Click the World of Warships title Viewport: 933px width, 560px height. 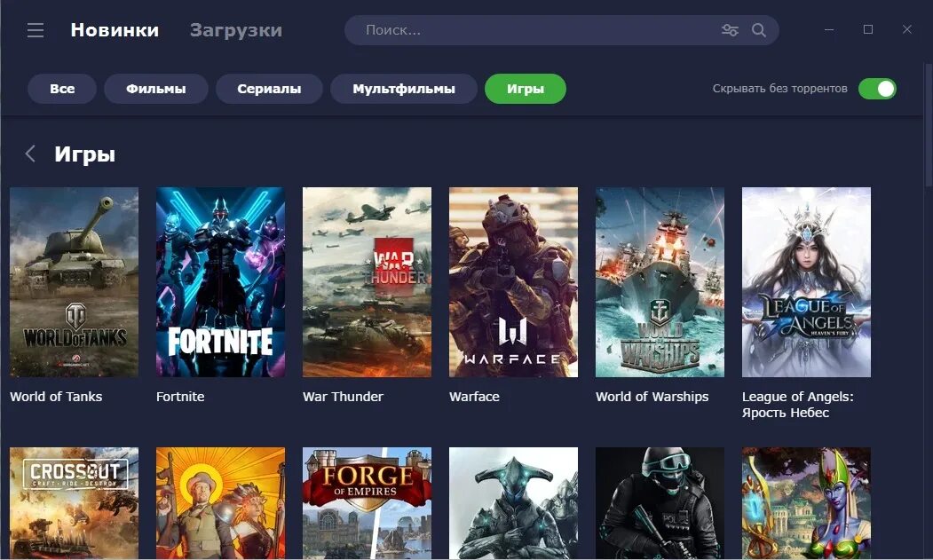click(x=652, y=397)
